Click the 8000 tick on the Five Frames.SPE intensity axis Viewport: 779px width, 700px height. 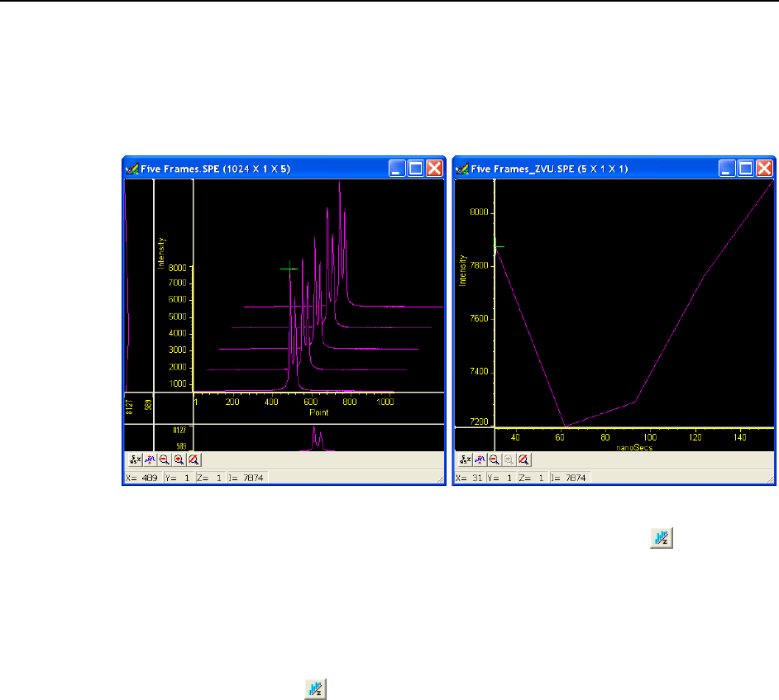pos(177,268)
